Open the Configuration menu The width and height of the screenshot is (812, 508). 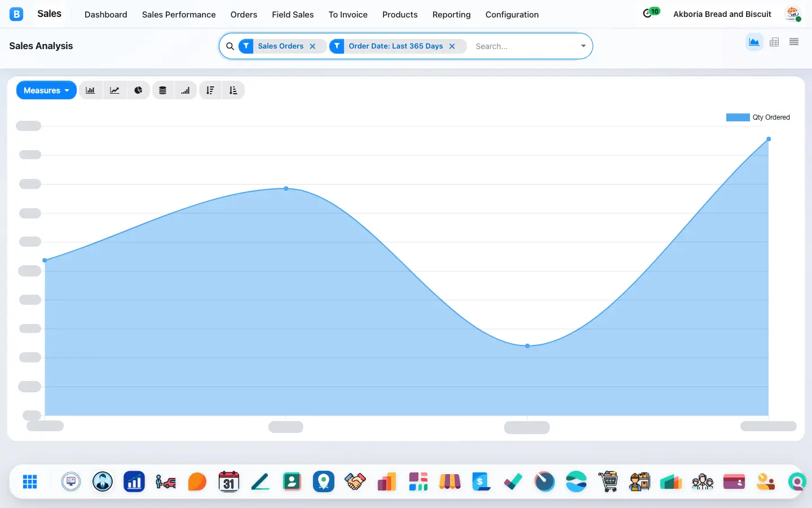[512, 15]
